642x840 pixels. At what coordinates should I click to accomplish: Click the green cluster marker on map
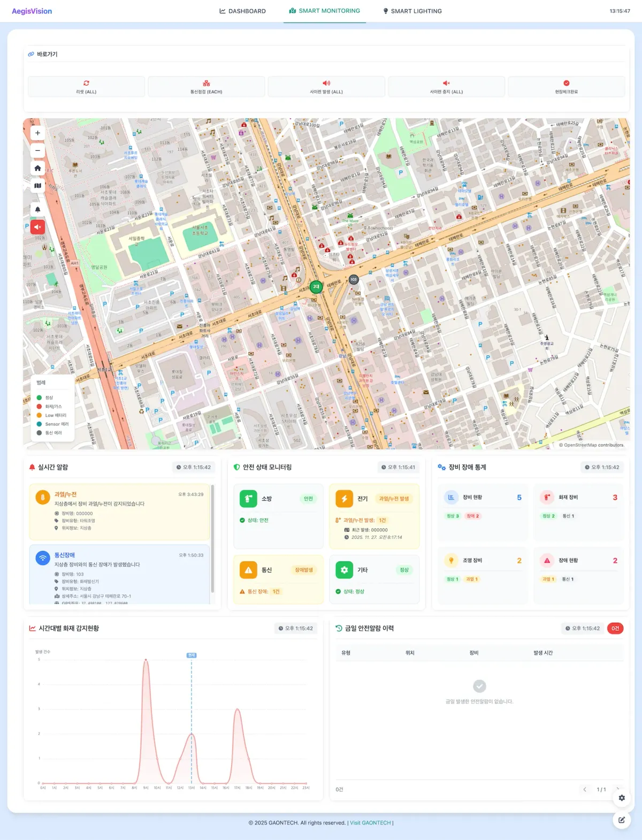click(x=316, y=287)
